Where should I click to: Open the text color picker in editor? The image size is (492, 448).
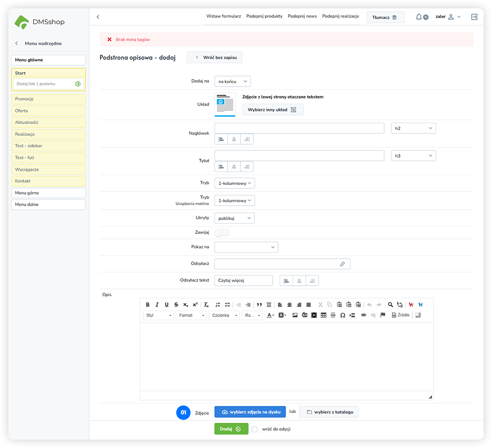click(x=271, y=315)
